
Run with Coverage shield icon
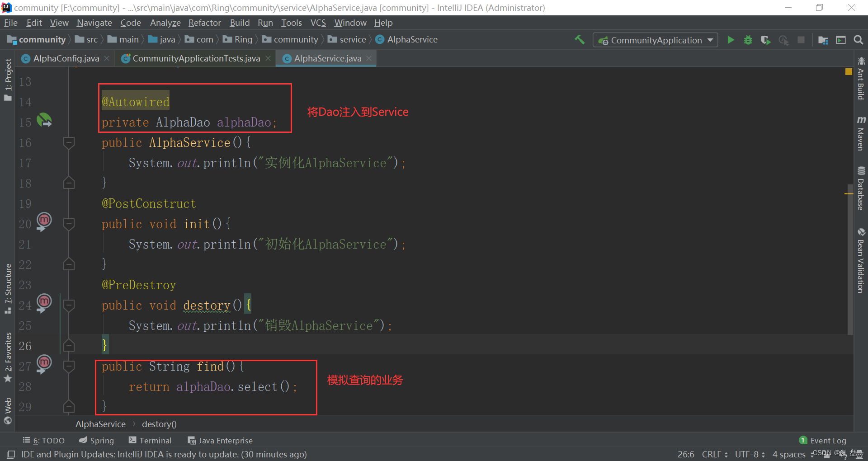click(765, 40)
